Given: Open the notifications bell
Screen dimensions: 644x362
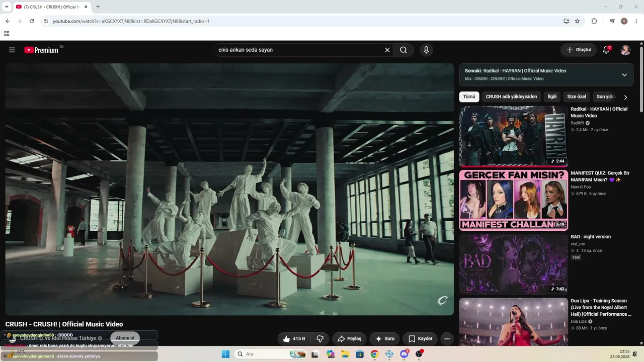Looking at the screenshot, I should [x=606, y=50].
